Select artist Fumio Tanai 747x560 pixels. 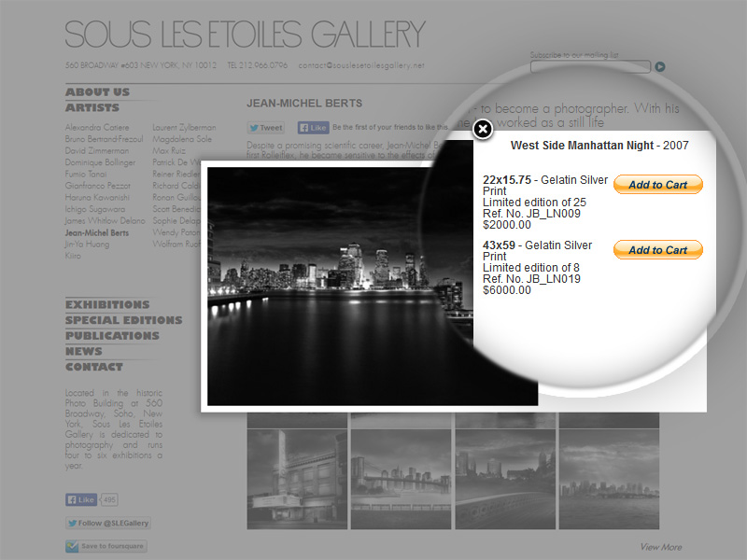point(86,175)
